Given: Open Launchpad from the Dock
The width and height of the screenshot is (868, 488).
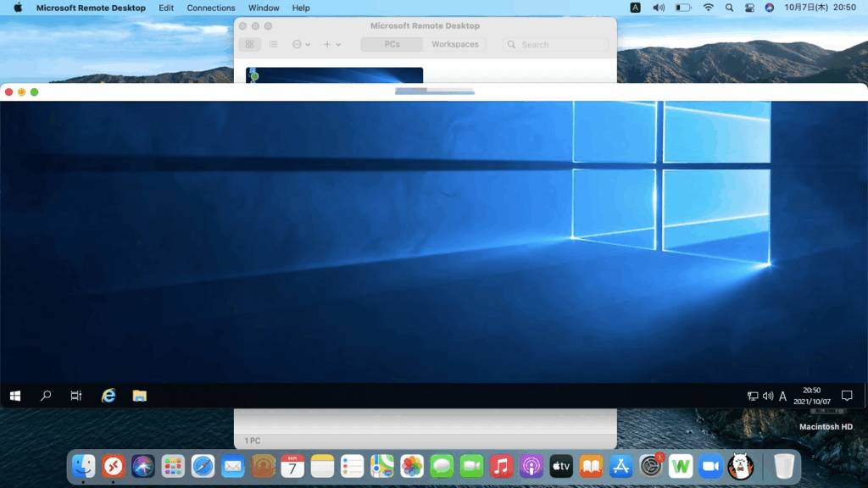Looking at the screenshot, I should click(x=173, y=467).
